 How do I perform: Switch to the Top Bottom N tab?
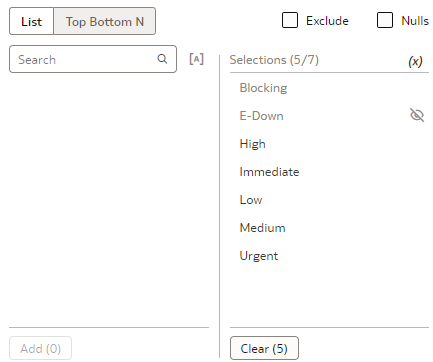(x=105, y=21)
